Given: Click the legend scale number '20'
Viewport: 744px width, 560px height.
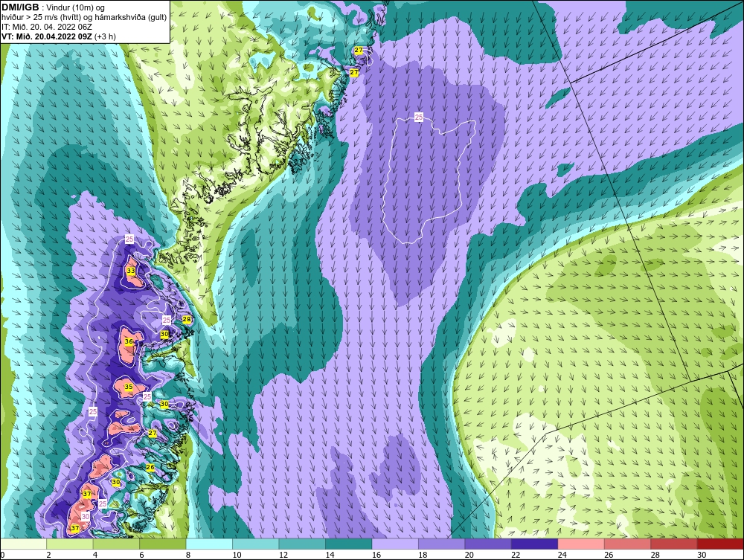Looking at the screenshot, I should point(469,555).
